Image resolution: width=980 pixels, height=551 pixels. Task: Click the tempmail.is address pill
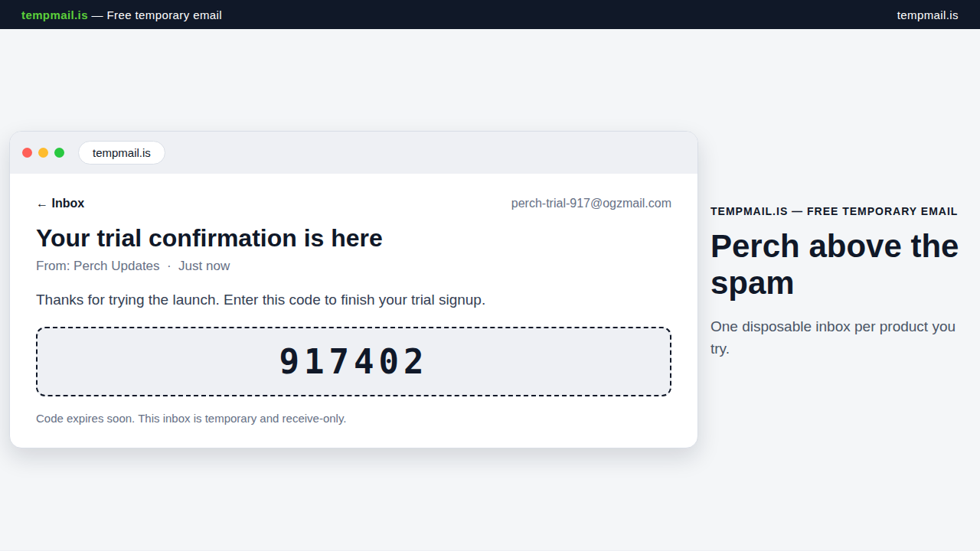[122, 153]
